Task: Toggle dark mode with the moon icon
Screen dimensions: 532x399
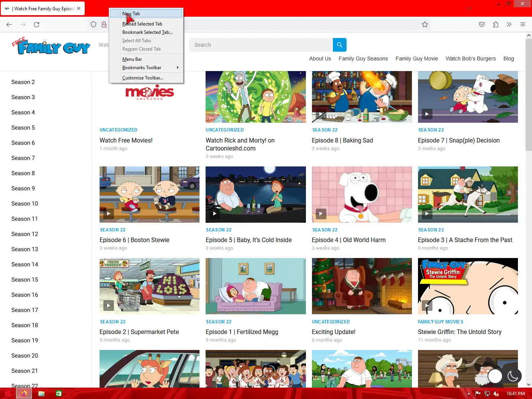Action: tap(513, 376)
